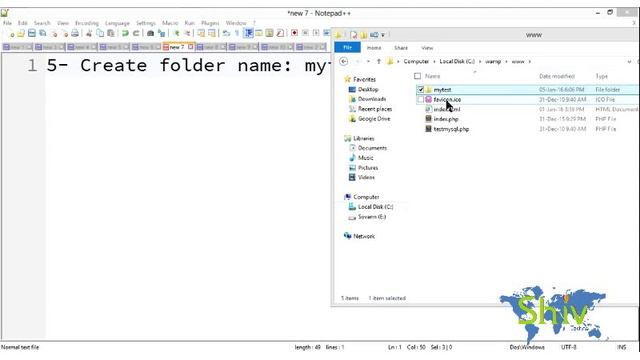The width and height of the screenshot is (640, 360).
Task: Sort files by the Type column header
Action: (x=602, y=76)
